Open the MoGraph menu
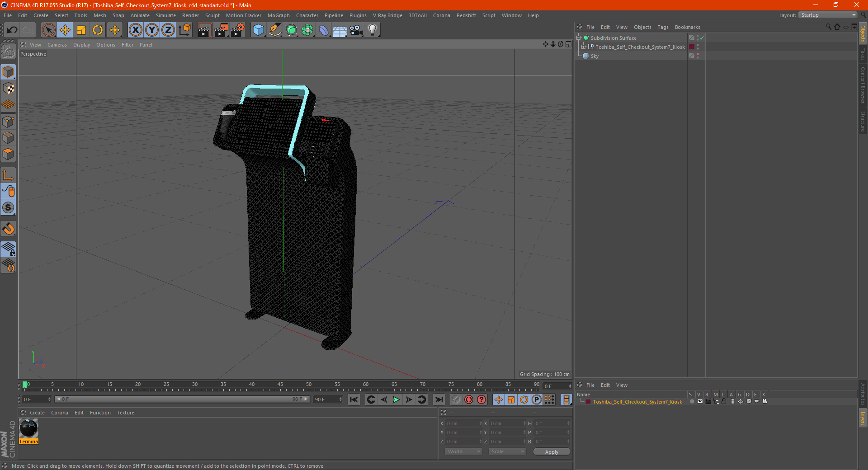Screen dimensions: 868x470 click(278, 15)
